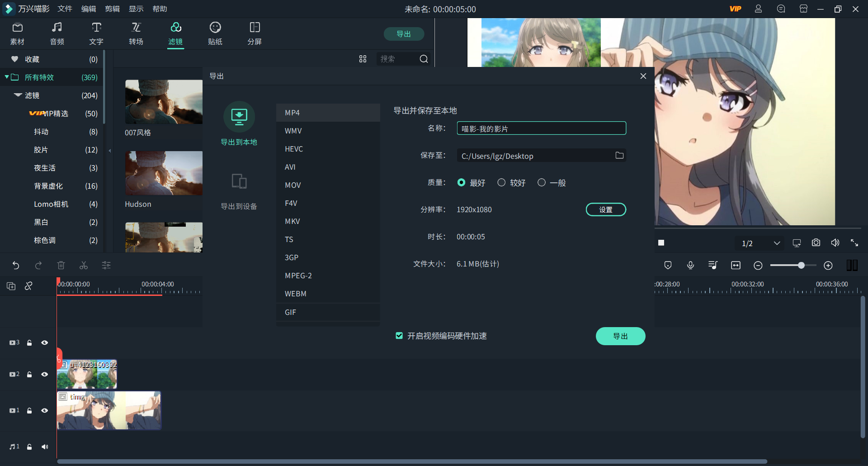
Task: Click the zoom-in plus icon for timeline
Action: [828, 266]
